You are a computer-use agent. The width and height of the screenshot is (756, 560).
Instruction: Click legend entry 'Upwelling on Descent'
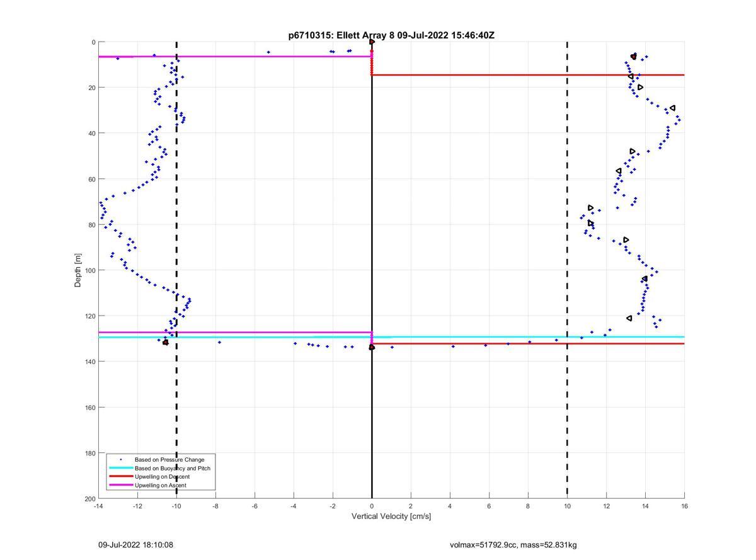162,477
